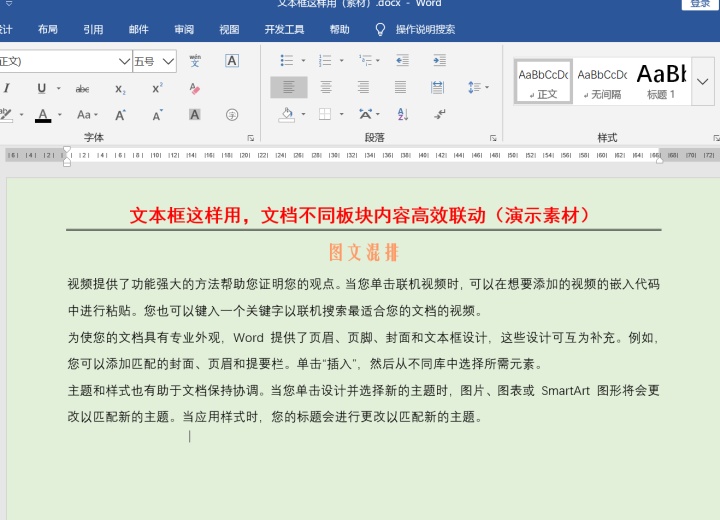Open 审阅 ribbon tab
This screenshot has height=520, width=720.
(184, 29)
